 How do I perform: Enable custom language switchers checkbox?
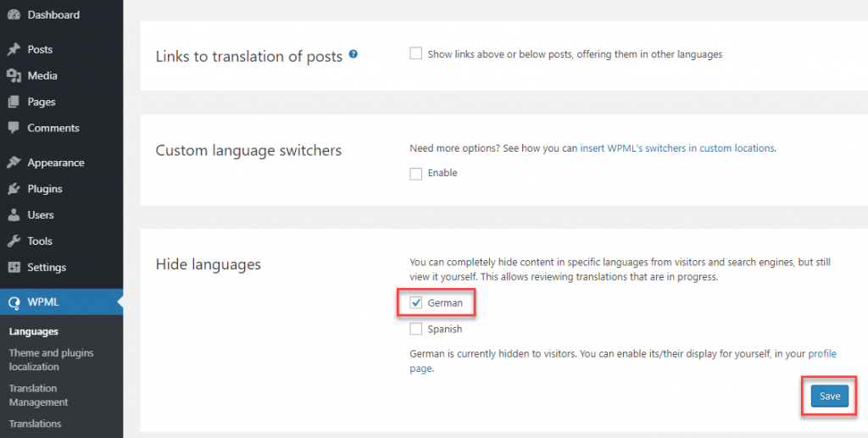coord(415,174)
